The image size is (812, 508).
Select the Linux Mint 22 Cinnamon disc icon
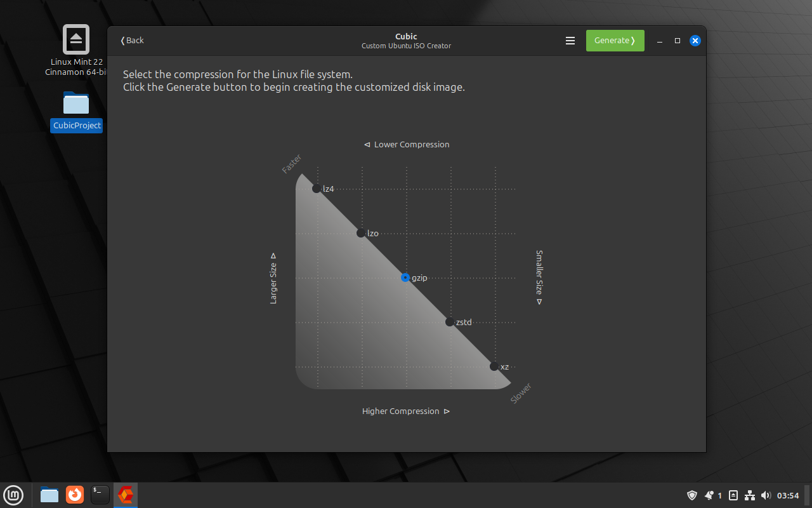click(x=76, y=39)
